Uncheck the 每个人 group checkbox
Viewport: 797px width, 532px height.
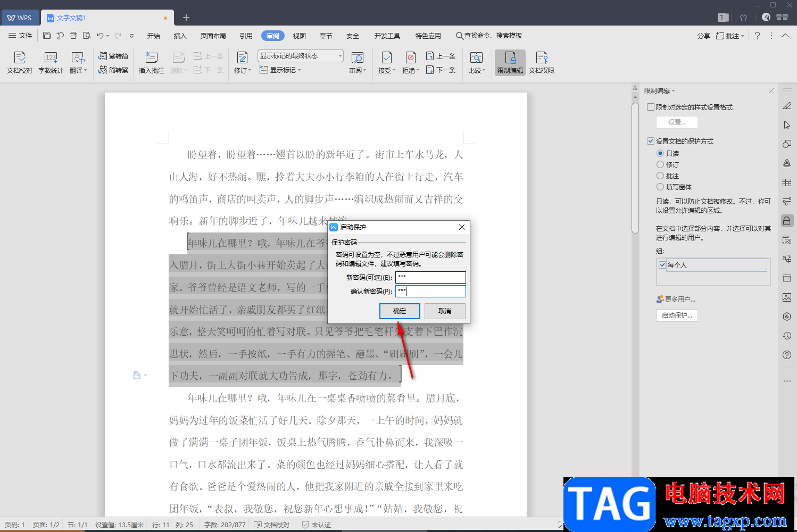pos(662,265)
